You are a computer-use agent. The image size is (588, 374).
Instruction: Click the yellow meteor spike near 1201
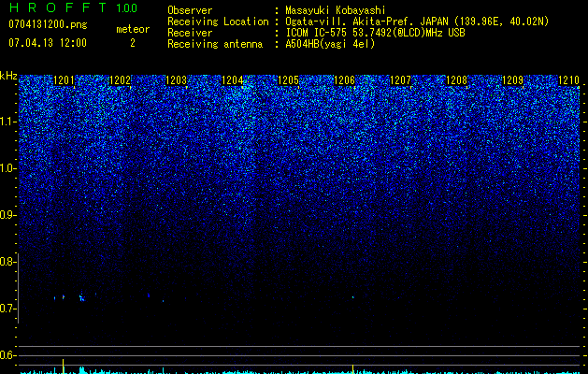[x=63, y=367]
